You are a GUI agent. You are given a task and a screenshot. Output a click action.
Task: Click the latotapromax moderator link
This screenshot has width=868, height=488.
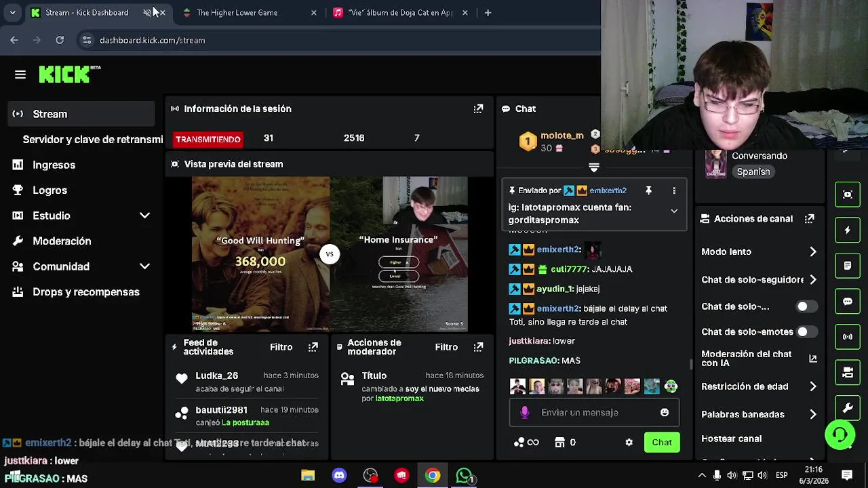point(399,399)
